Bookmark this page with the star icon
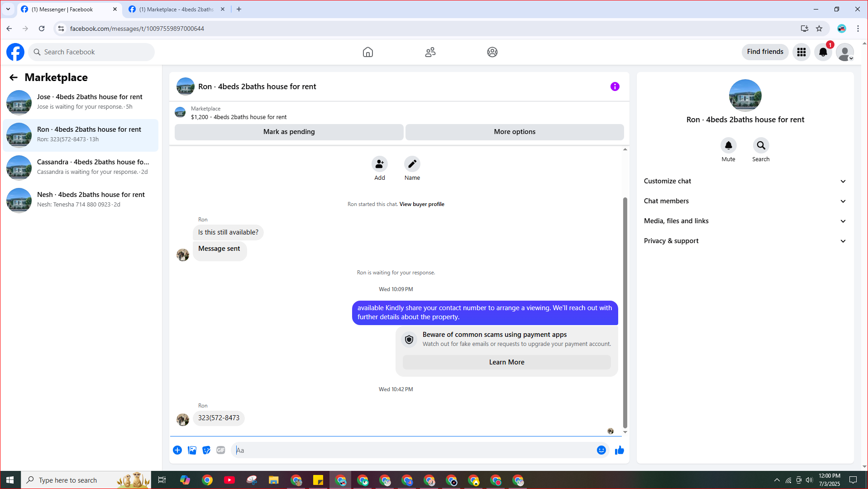Screen dimensions: 868x489 tap(819, 29)
